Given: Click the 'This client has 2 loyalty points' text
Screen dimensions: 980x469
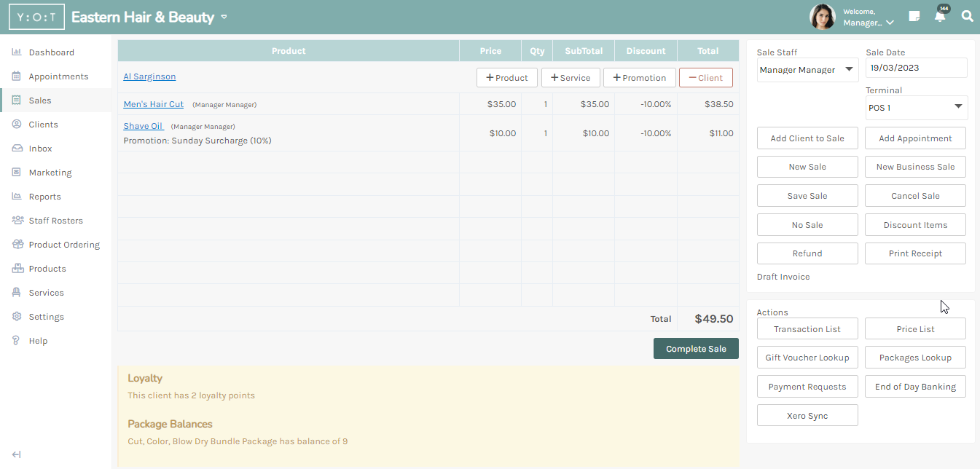Looking at the screenshot, I should click(x=191, y=395).
